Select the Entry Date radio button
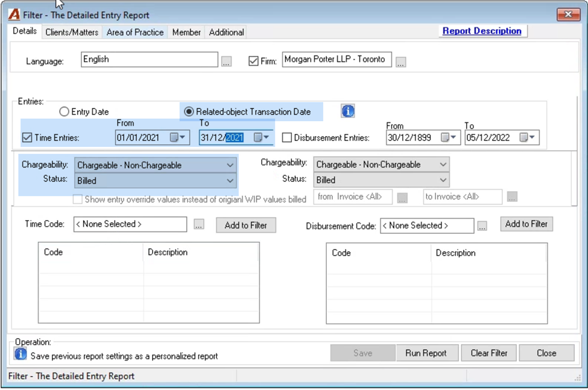Image resolution: width=588 pixels, height=390 pixels. pyautogui.click(x=64, y=112)
